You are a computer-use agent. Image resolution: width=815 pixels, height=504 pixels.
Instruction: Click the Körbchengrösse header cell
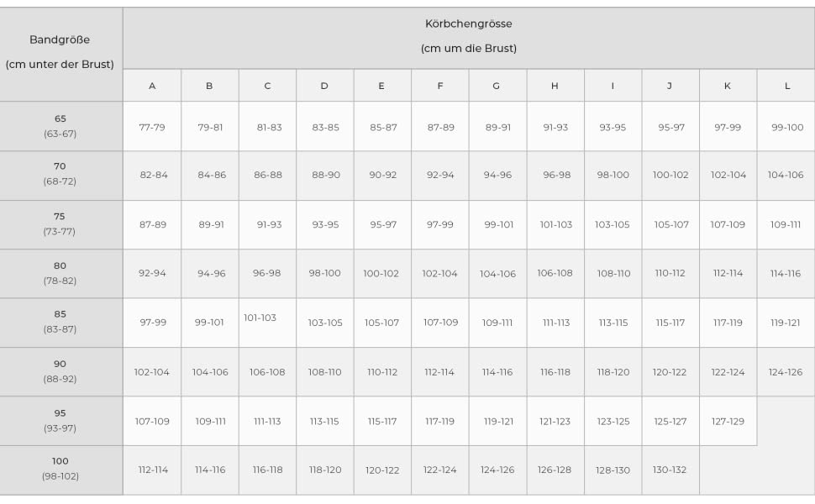468,36
